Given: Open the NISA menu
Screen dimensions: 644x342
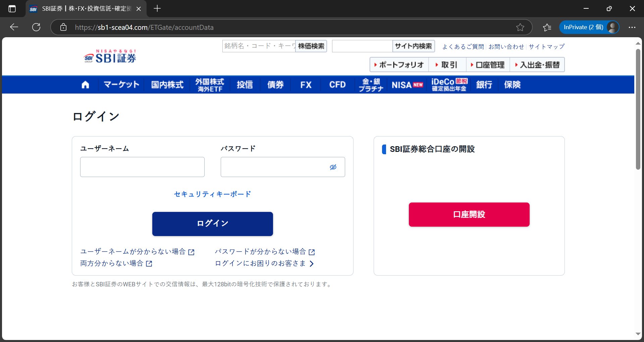Looking at the screenshot, I should 408,85.
